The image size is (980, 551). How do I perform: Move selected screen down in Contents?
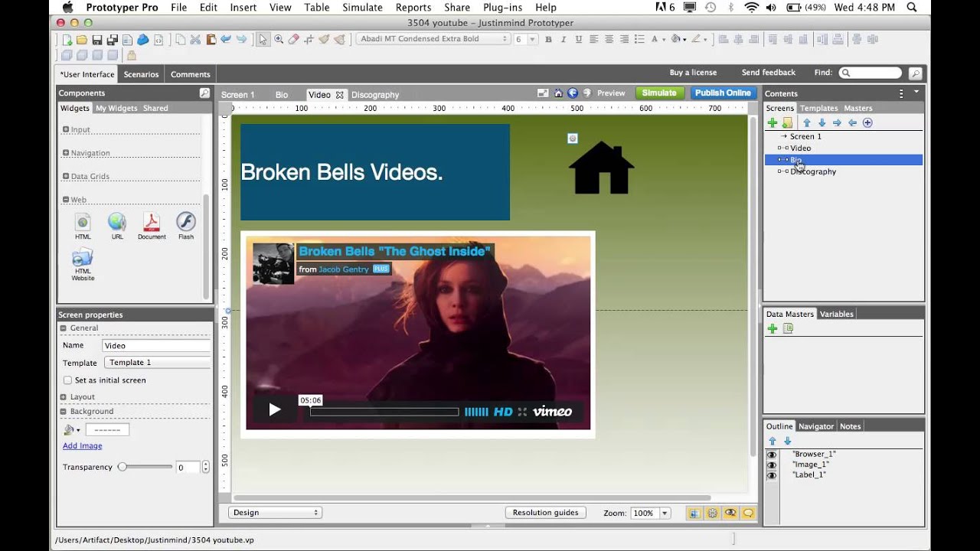coord(822,122)
